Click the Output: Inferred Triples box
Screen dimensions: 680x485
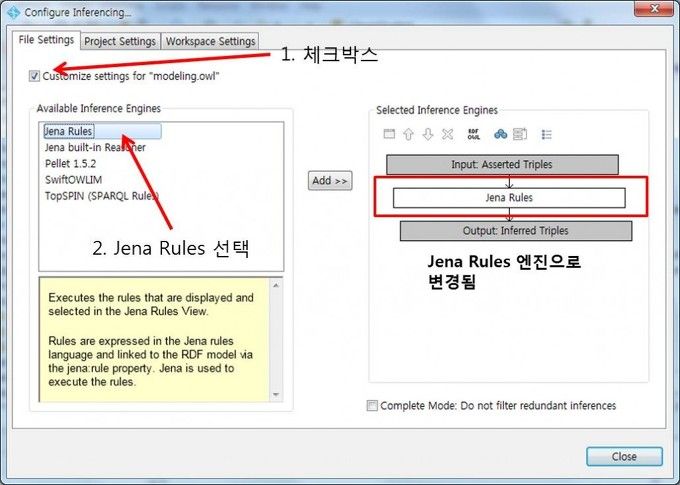(516, 231)
